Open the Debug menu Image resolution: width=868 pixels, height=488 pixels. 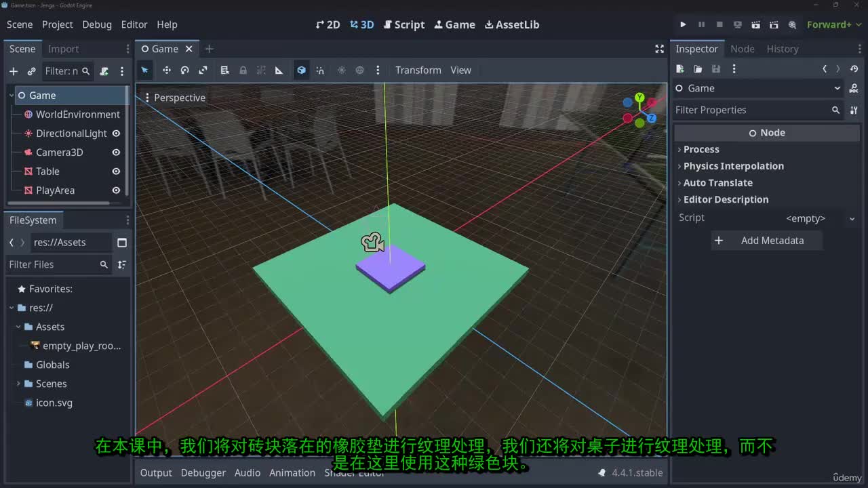pyautogui.click(x=97, y=24)
